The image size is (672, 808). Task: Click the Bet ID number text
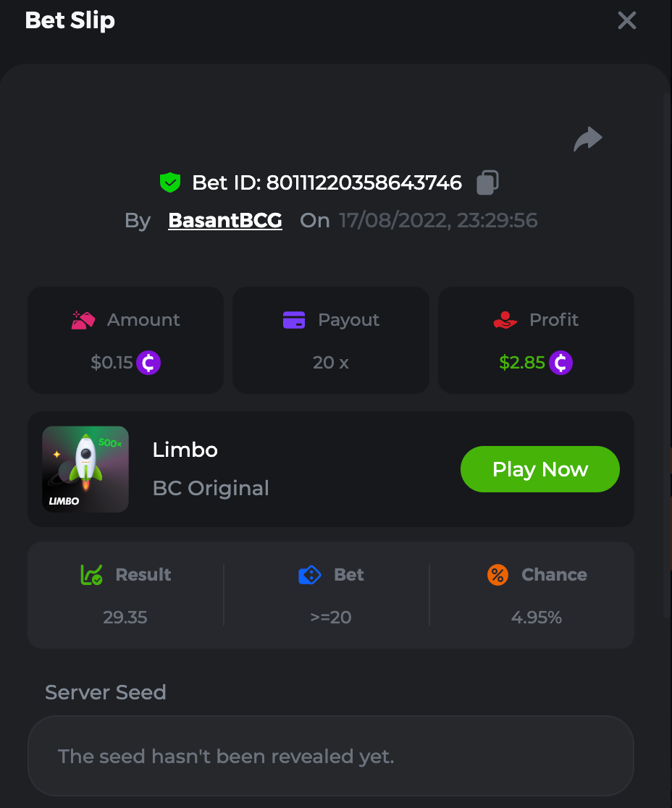(364, 182)
